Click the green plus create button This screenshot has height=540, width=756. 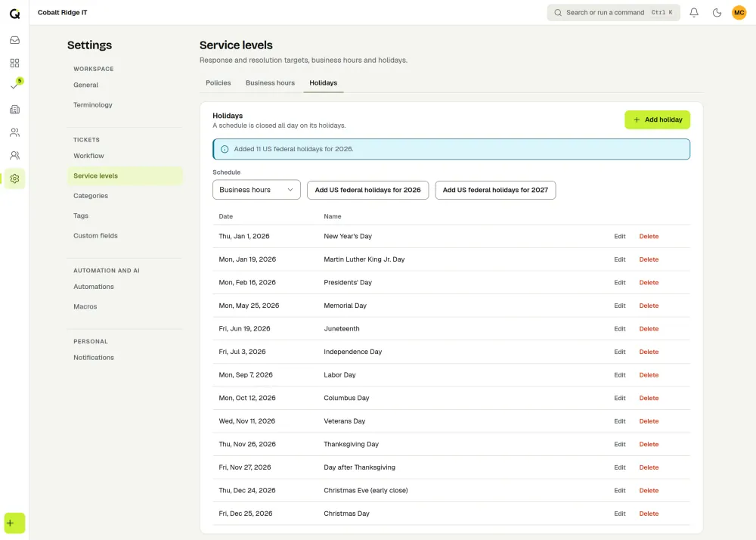pos(14,523)
